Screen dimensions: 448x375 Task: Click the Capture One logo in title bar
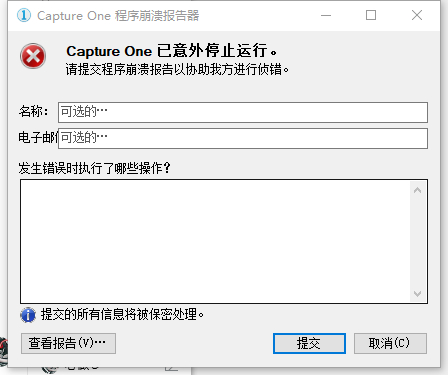[x=24, y=15]
